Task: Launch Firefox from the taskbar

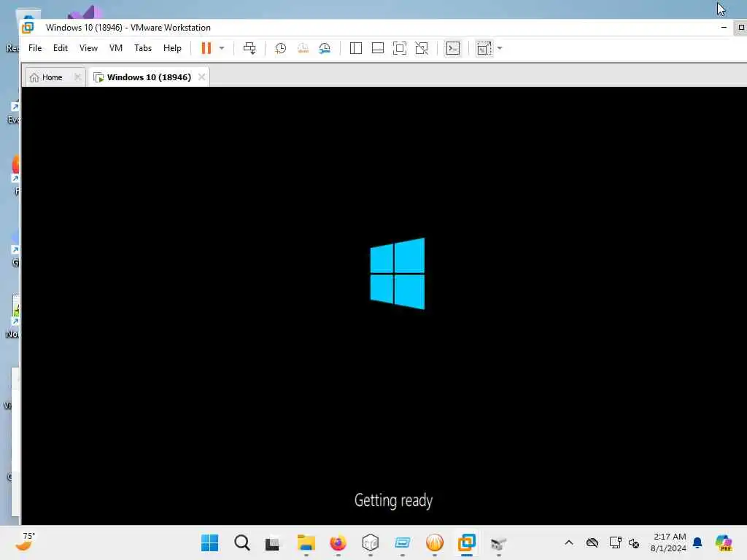Action: click(x=338, y=542)
